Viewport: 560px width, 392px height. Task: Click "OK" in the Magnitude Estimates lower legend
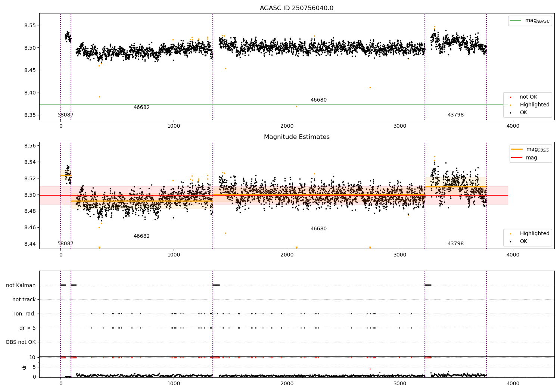[523, 242]
